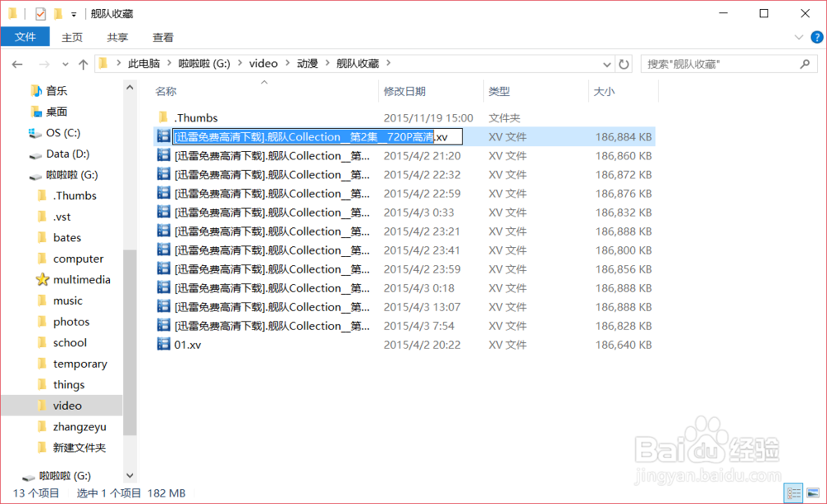Click 动漫 in the address breadcrumb
The width and height of the screenshot is (827, 504).
(x=308, y=64)
